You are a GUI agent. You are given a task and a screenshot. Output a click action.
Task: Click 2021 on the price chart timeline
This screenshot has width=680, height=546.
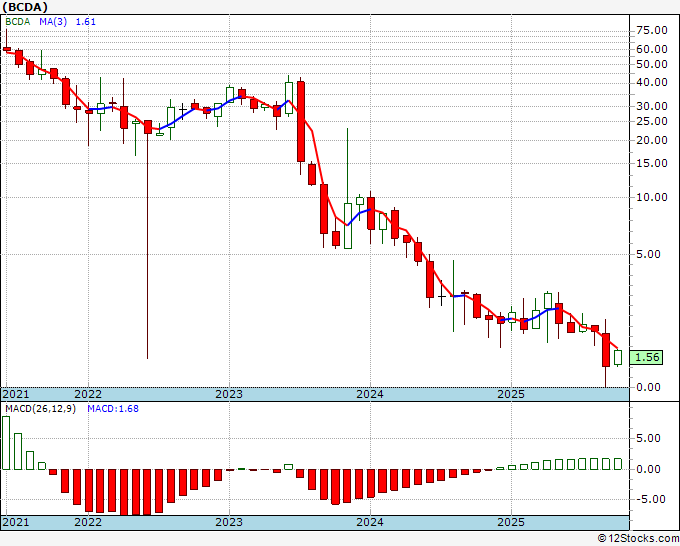(x=16, y=394)
